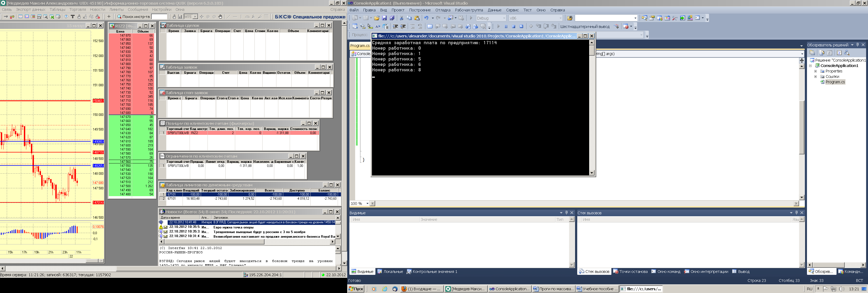Screen dimensions: 868x293
Task: Click the magnifier icon beside Поиск инстр-та
Action: [119, 17]
